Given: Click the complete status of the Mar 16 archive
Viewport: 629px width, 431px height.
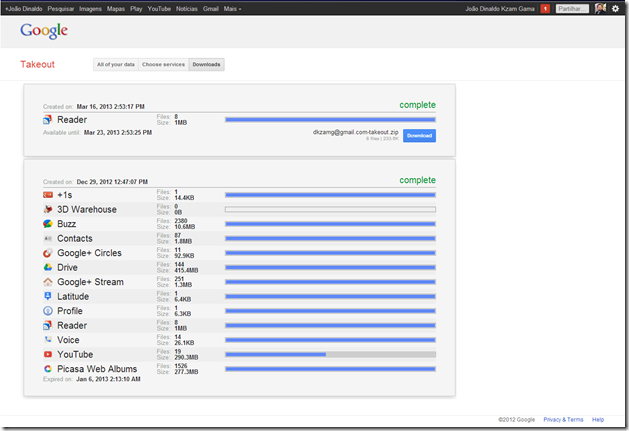Looking at the screenshot, I should click(x=417, y=105).
